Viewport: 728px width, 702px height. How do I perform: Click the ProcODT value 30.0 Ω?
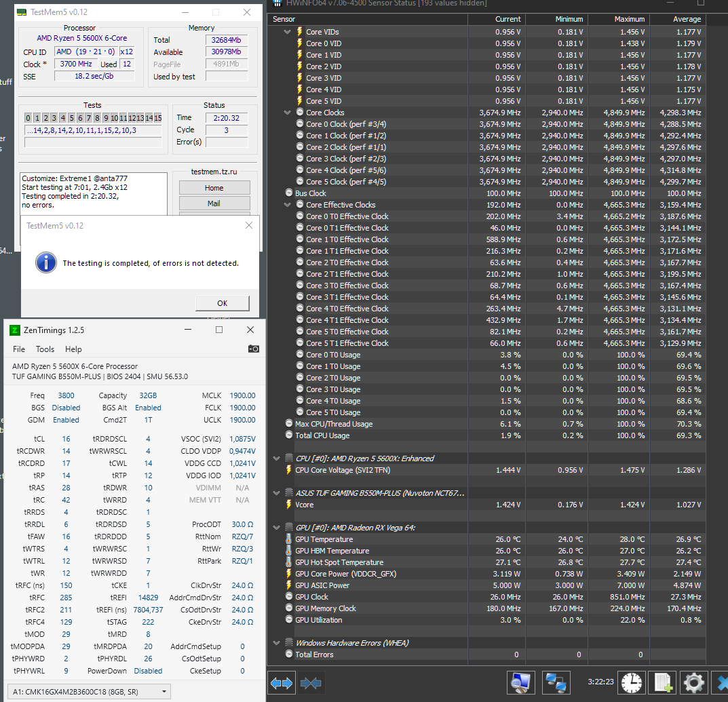point(242,524)
